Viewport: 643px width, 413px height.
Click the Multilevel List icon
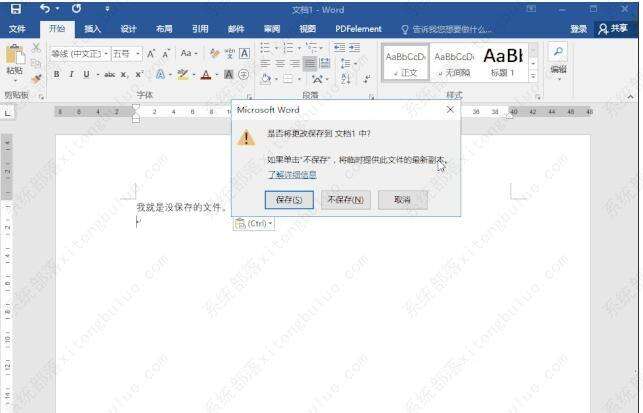coord(311,48)
